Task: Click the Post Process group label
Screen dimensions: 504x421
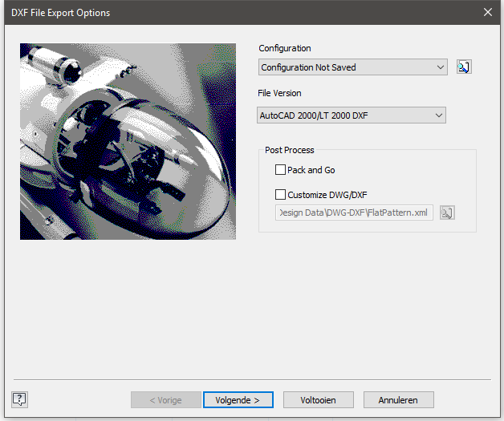Action: click(x=289, y=150)
